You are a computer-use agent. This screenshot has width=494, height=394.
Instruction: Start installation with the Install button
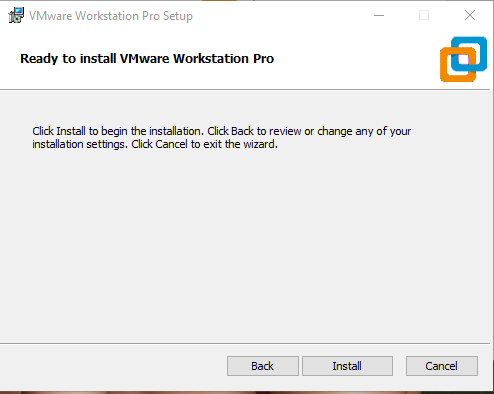click(347, 366)
